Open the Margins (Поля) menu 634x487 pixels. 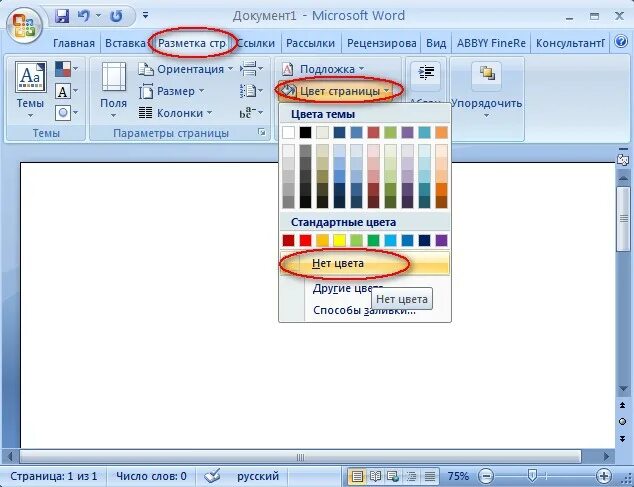[x=113, y=91]
